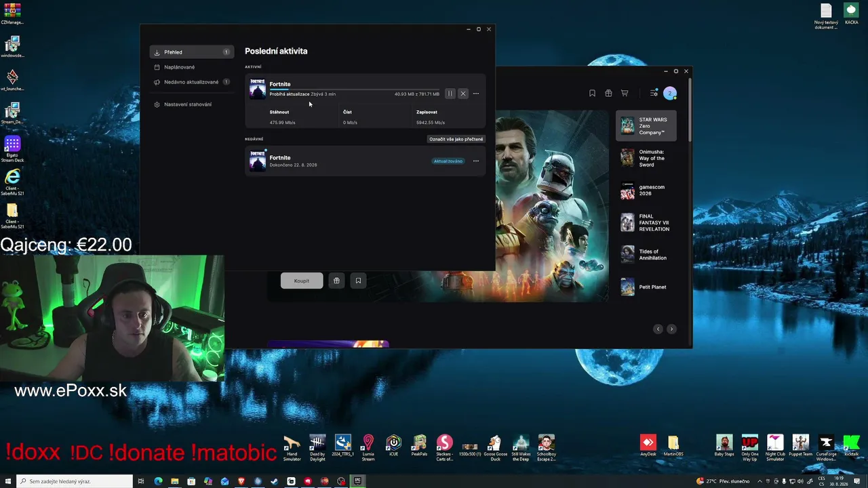Open the Steam icon on the taskbar
This screenshot has width=868, height=488.
click(275, 481)
